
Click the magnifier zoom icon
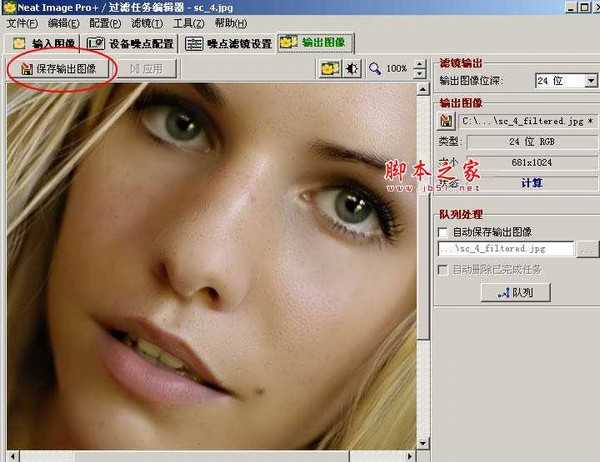(x=375, y=69)
